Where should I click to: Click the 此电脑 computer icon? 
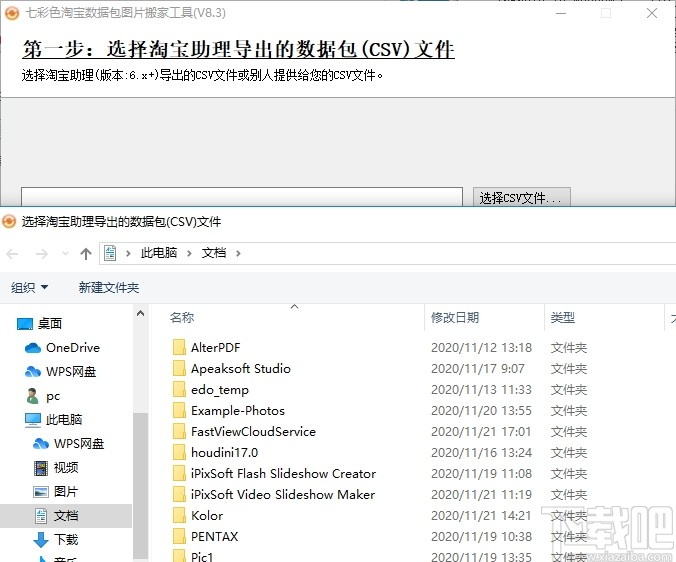point(33,420)
